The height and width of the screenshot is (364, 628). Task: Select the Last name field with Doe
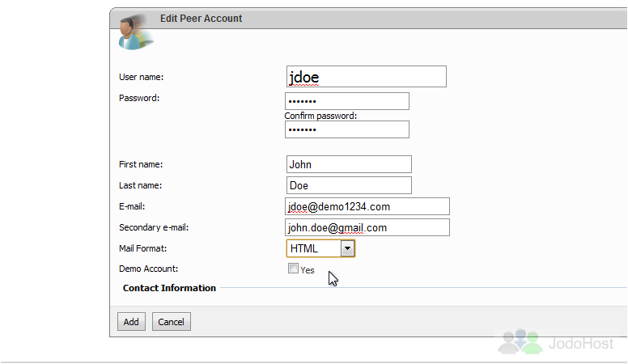[349, 185]
